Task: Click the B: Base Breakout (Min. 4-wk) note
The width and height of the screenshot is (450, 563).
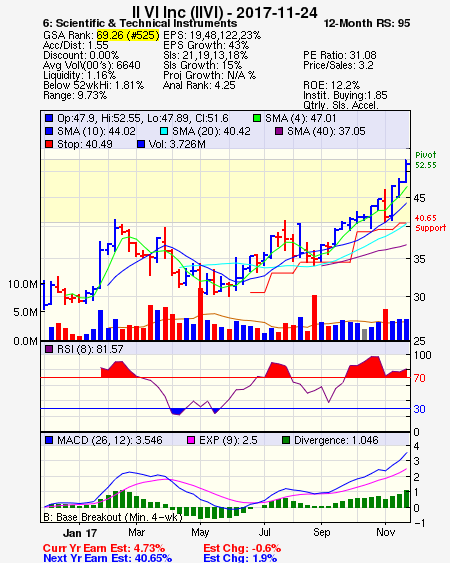Action: [x=113, y=517]
